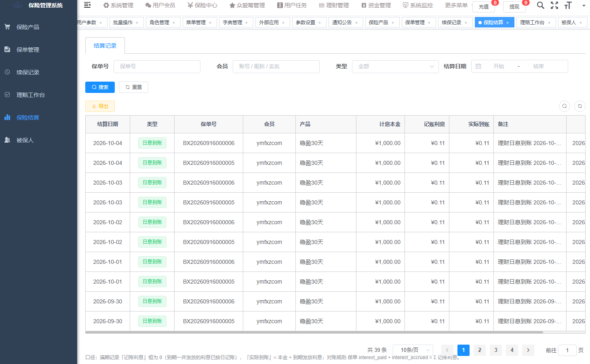The height and width of the screenshot is (364, 590).
Task: Click the horizontal scrollbar under the table
Action: 314,332
